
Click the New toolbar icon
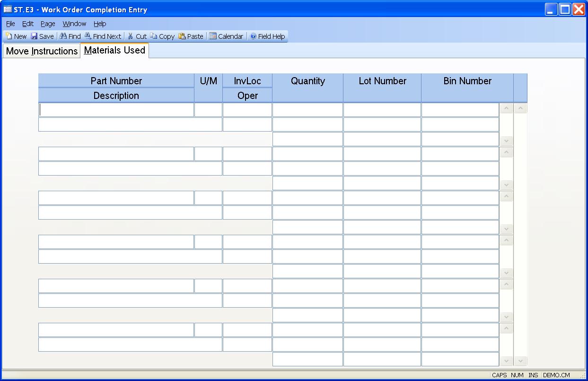coord(9,36)
